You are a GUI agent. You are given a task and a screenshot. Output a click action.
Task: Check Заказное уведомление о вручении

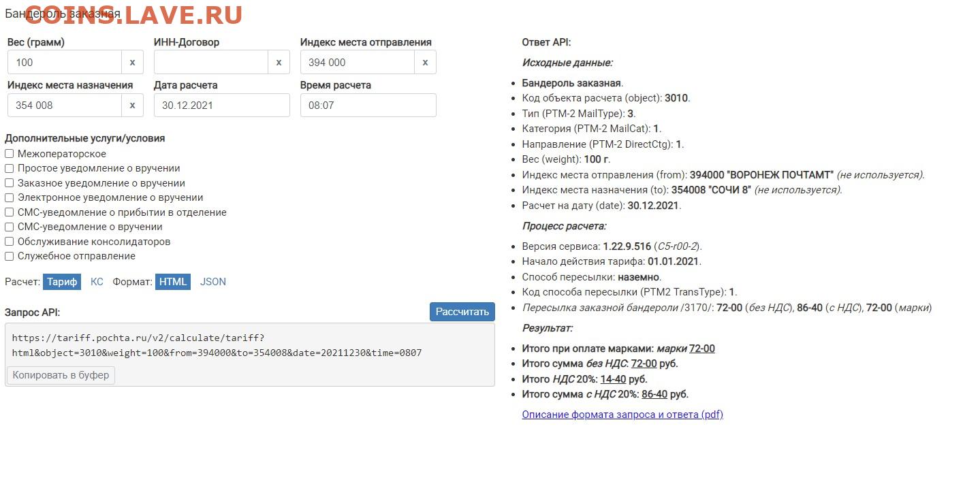[10, 183]
